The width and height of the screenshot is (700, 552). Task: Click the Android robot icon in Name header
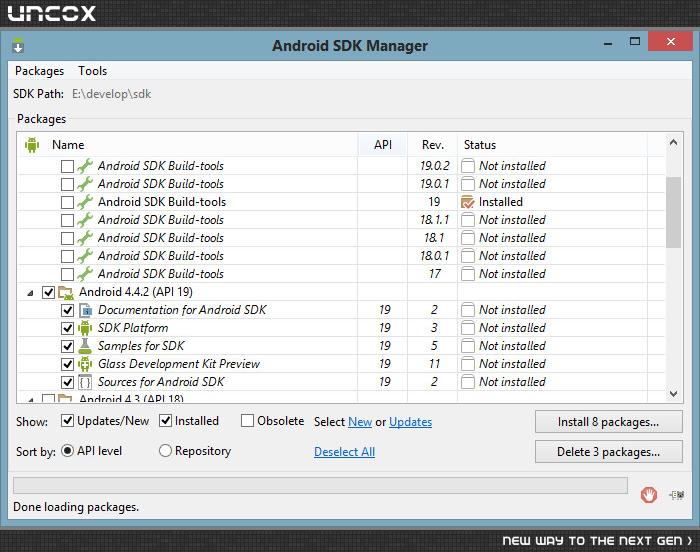click(32, 145)
